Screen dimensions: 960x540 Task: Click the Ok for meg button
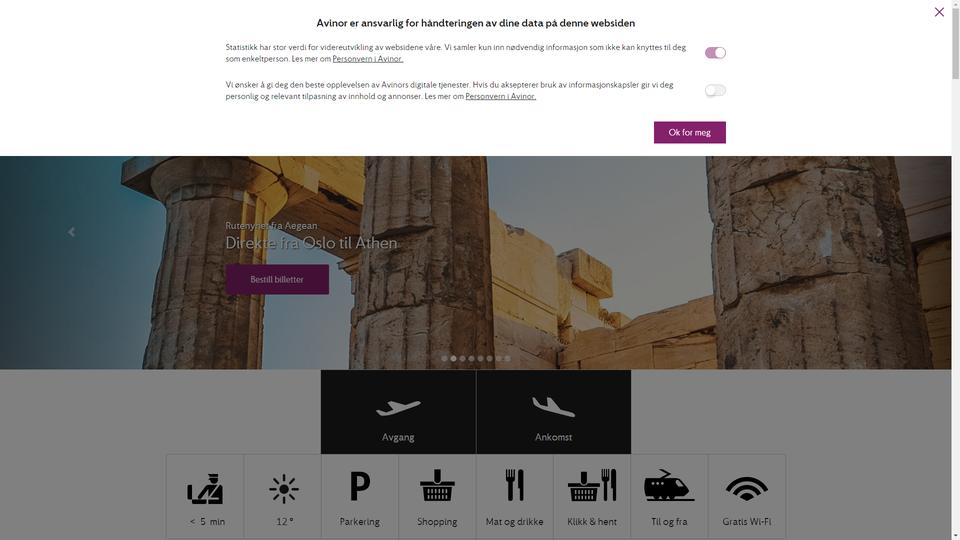pyautogui.click(x=689, y=132)
